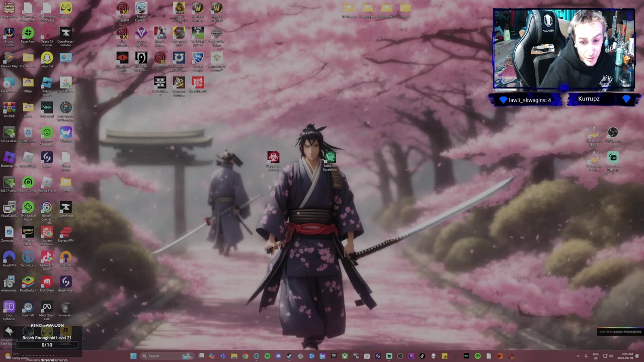This screenshot has height=362, width=644.
Task: Open ExpressVPN desktop shortcut
Action: [x=65, y=234]
